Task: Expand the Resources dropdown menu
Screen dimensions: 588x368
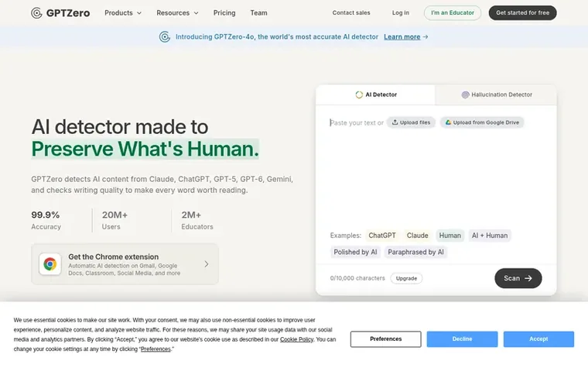Action: [x=177, y=12]
